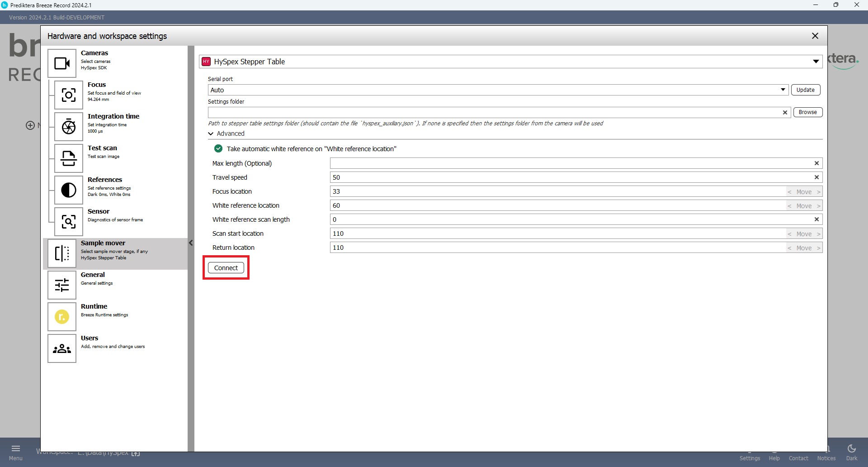Click Browse for settings folder

click(807, 112)
